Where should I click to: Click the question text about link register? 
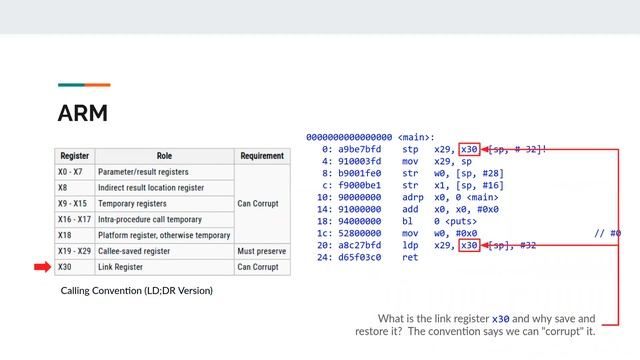[475, 325]
